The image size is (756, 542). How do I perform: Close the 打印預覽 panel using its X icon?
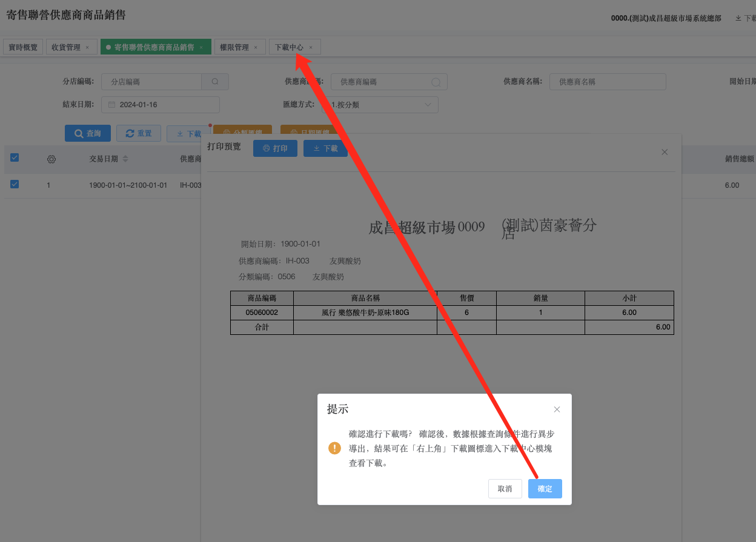pos(665,152)
